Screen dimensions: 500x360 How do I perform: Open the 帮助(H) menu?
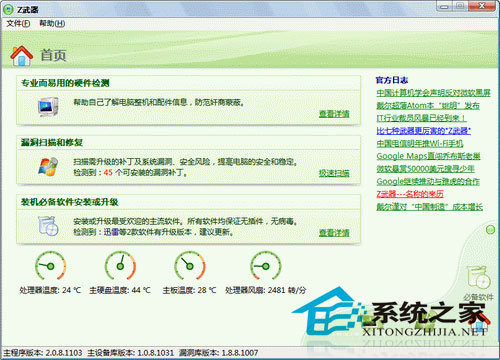pyautogui.click(x=52, y=23)
